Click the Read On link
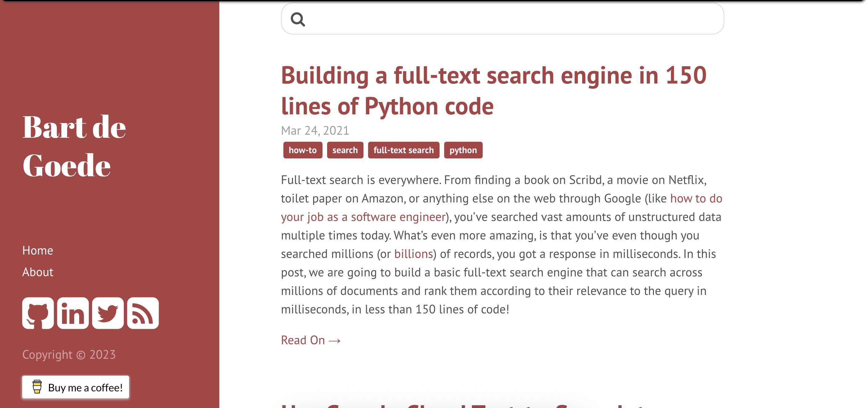868x408 pixels. [310, 340]
